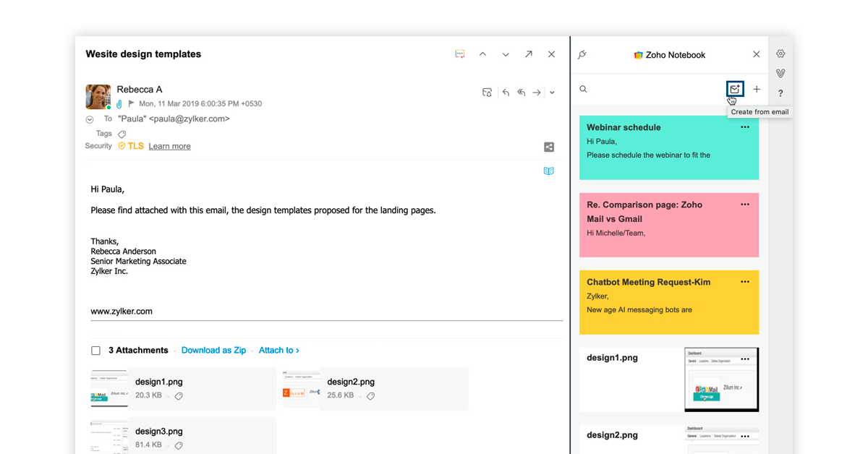Viewport: 868px width, 454px height.
Task: Open the settings gear in right sidebar
Action: 780,53
